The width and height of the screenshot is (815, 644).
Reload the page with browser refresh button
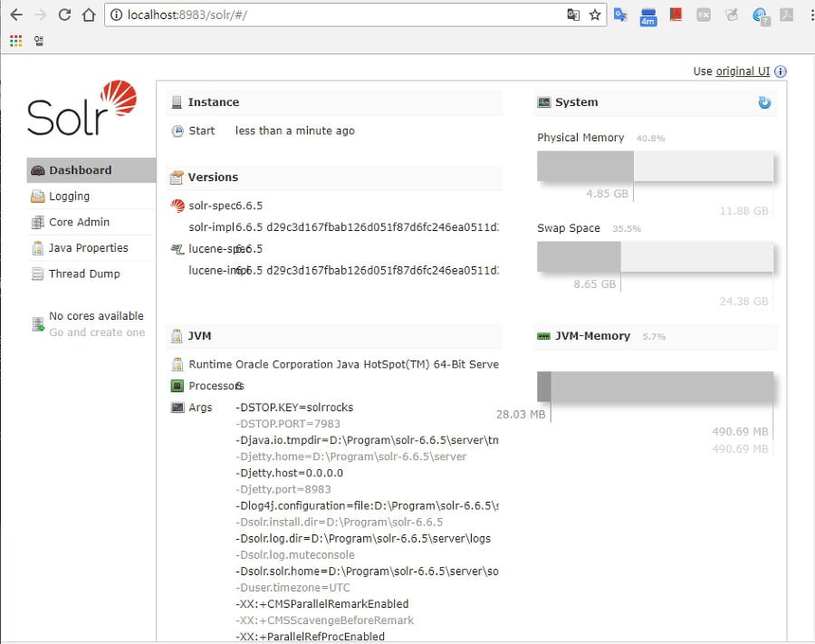[x=64, y=14]
